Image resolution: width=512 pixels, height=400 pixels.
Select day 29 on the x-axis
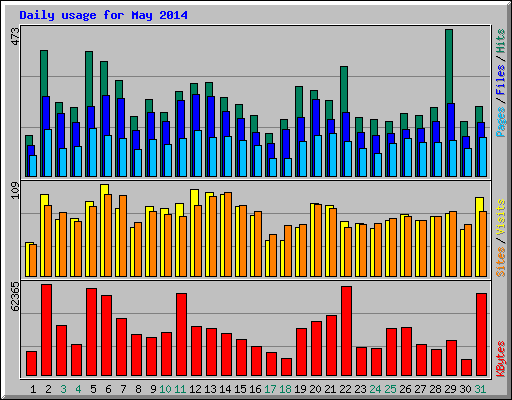450,389
